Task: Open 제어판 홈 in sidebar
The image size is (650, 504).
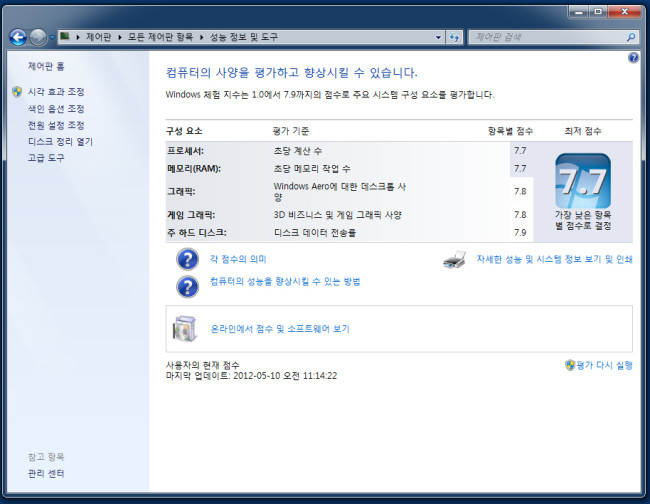Action: point(46,66)
